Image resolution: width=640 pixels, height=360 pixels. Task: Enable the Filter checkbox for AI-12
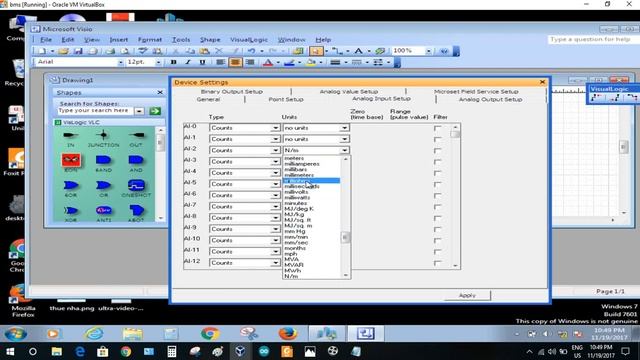click(x=437, y=263)
